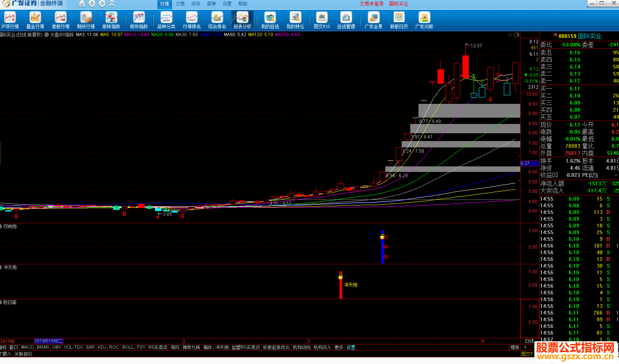Open 品种分类 category icon

[x=166, y=20]
